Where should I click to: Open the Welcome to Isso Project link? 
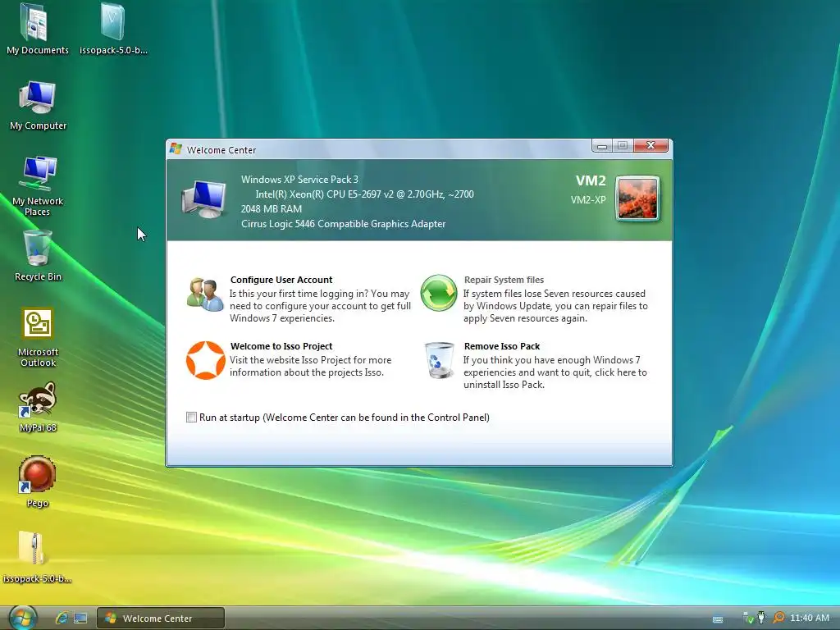click(281, 346)
